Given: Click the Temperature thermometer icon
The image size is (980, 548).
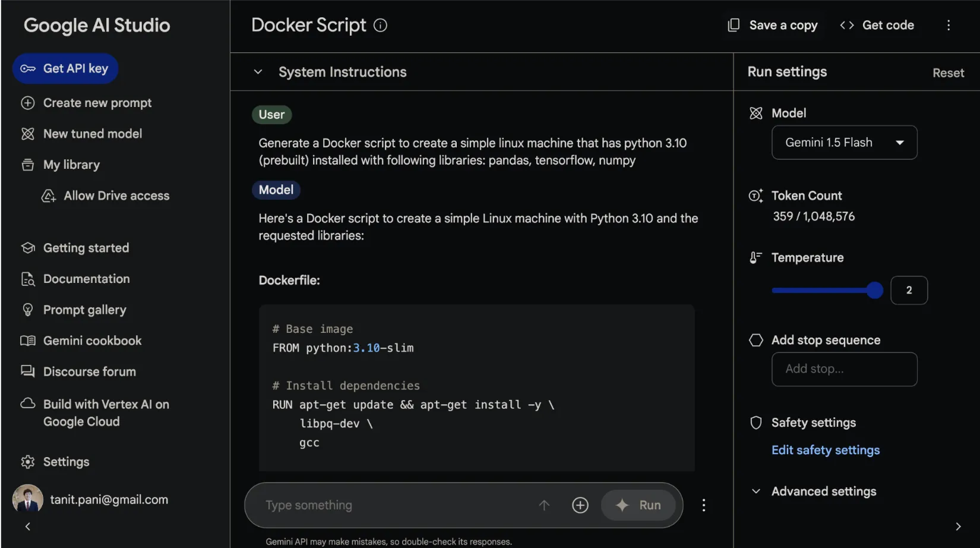Looking at the screenshot, I should tap(755, 257).
